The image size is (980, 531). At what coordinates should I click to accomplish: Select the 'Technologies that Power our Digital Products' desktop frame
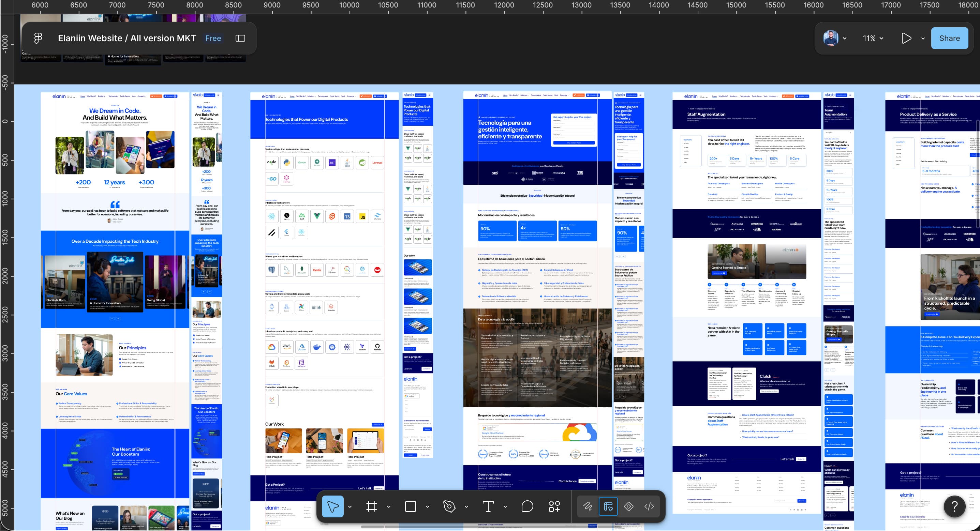pos(324,312)
